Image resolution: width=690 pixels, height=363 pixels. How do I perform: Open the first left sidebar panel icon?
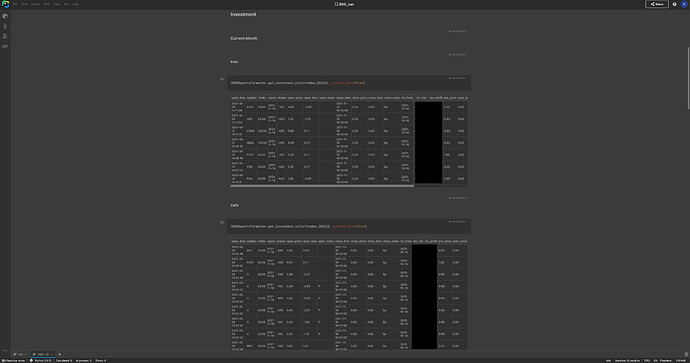pos(5,16)
